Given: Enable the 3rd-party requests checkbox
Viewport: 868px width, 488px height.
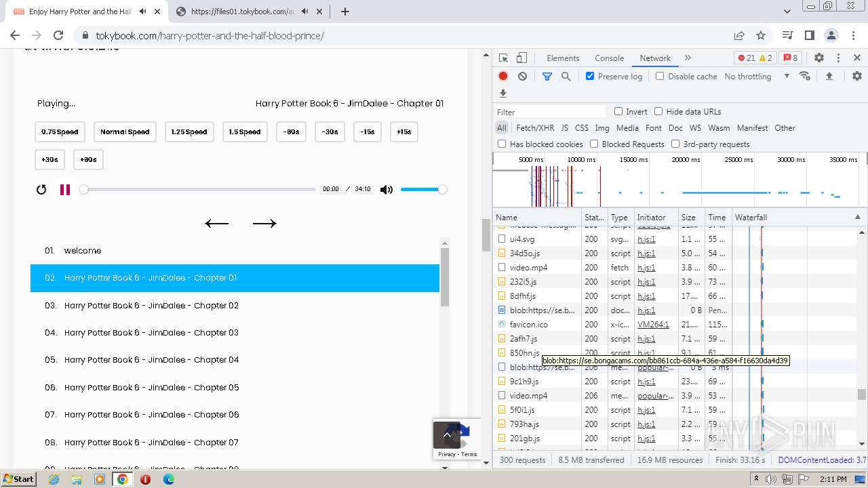Looking at the screenshot, I should click(675, 144).
